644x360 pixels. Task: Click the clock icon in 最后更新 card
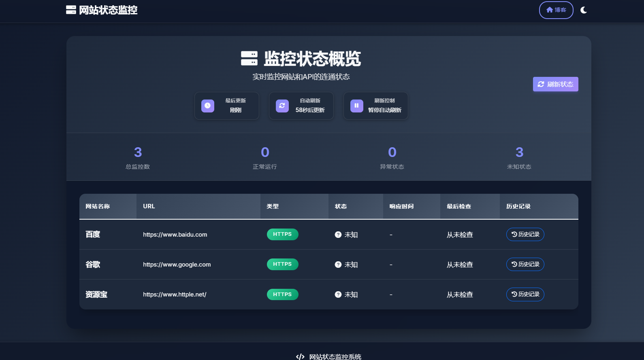[208, 106]
